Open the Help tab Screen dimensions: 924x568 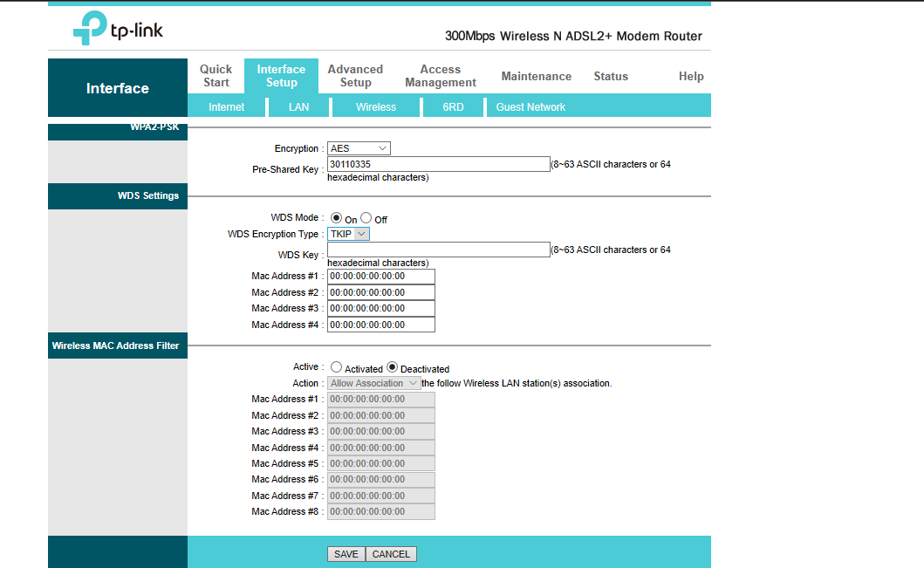[x=691, y=77]
